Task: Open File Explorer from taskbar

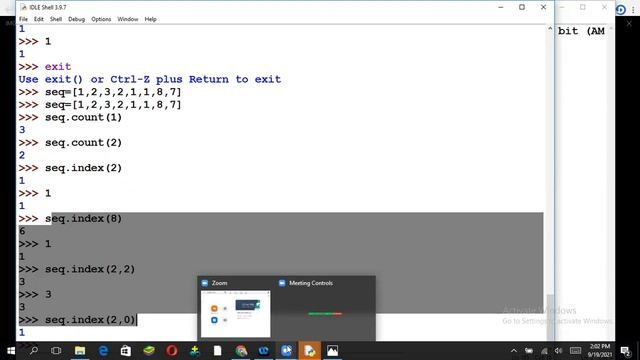Action: (80, 351)
